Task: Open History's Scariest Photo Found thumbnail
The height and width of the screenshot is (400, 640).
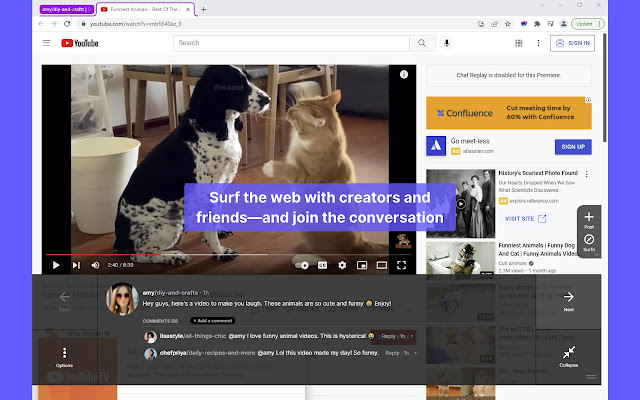Action: point(460,204)
